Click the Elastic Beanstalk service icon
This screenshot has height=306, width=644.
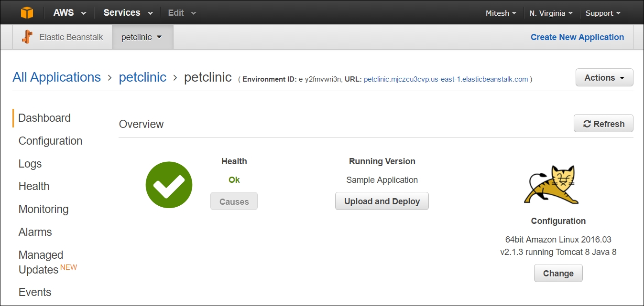coord(28,37)
